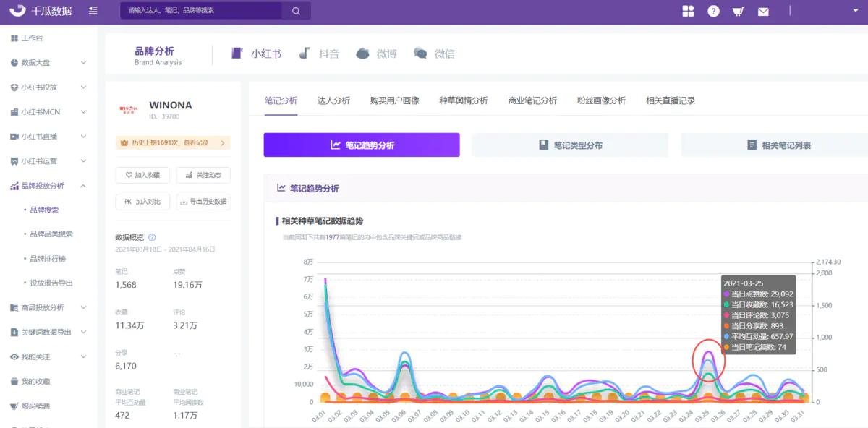Open 品牌排行榜 in the sidebar
This screenshot has width=868, height=428.
point(48,259)
